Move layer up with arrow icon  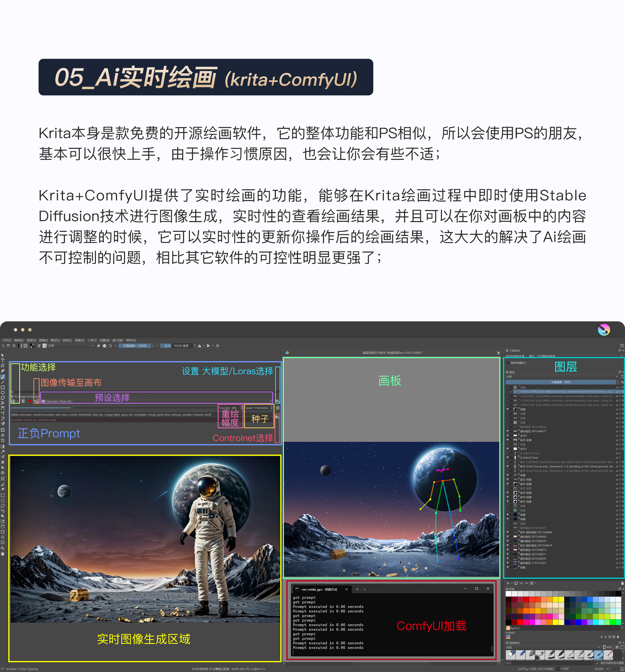[527, 583]
